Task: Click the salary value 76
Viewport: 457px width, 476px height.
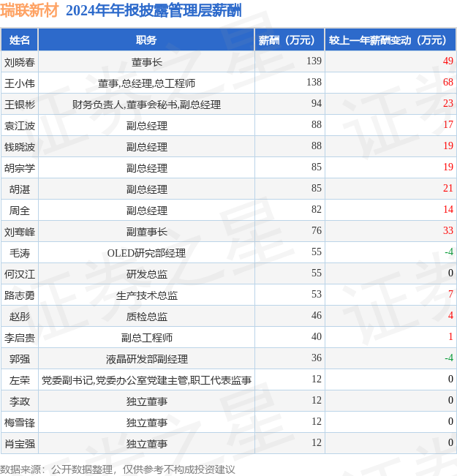Action: click(317, 230)
